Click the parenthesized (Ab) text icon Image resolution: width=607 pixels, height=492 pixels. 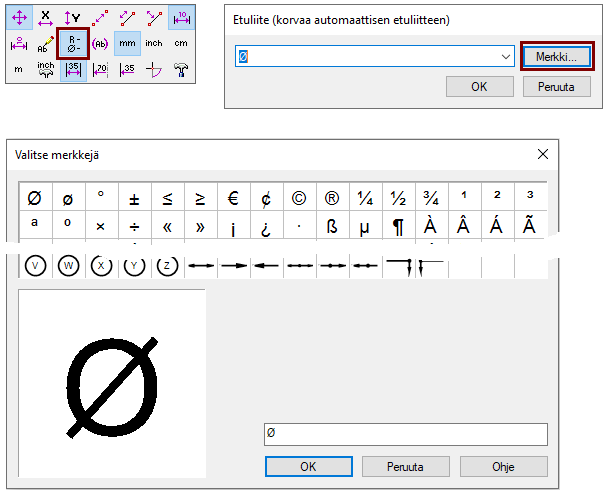click(x=100, y=43)
